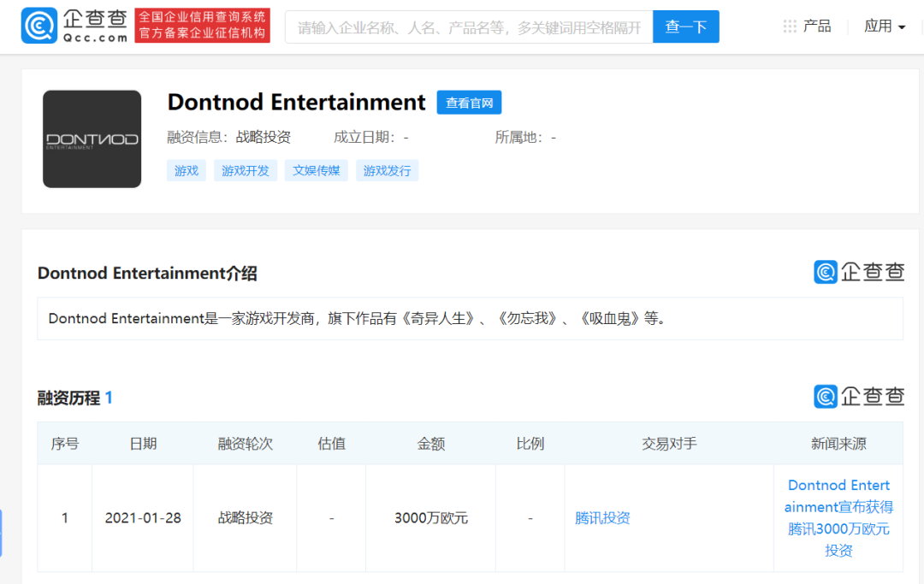Click the 企查查 watermark logo beside 融资历程
This screenshot has width=924, height=584.
click(858, 397)
